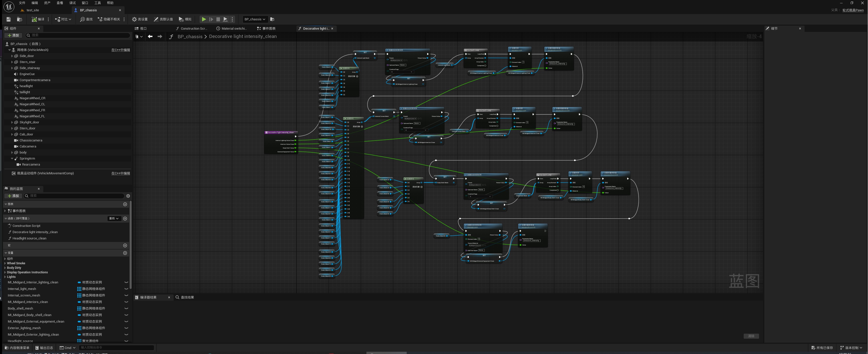Image resolution: width=868 pixels, height=354 pixels.
Task: Click Browse to asset in Content Browser icon
Action: [20, 19]
